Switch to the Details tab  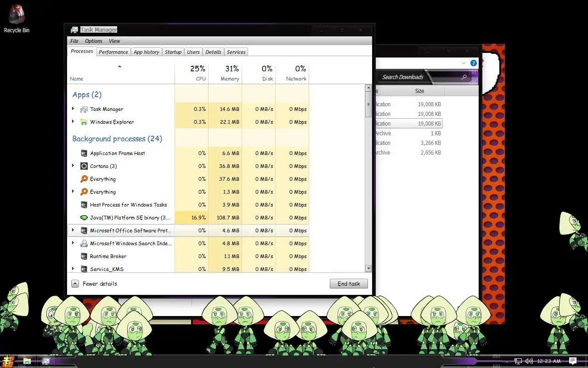(x=213, y=52)
